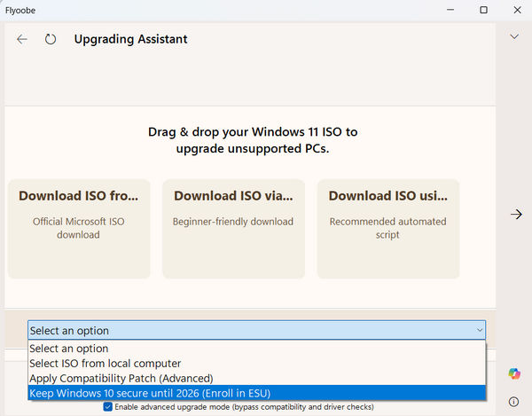Choose 'Select an option' list entry
This screenshot has width=532, height=416.
pyautogui.click(x=256, y=349)
